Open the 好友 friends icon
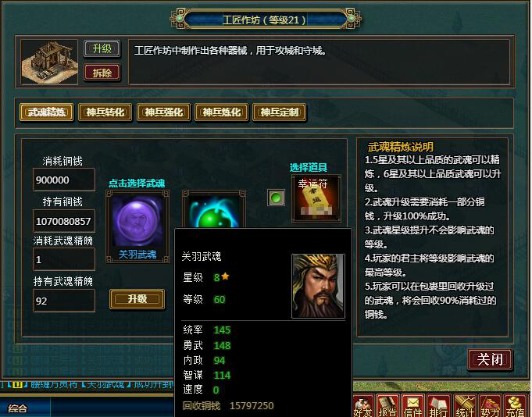 [x=362, y=405]
